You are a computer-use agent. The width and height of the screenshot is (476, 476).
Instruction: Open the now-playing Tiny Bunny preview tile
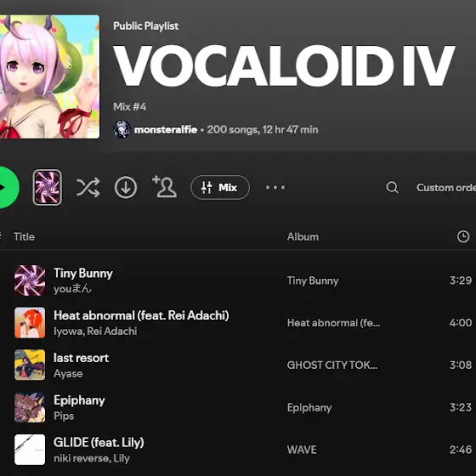(x=47, y=187)
